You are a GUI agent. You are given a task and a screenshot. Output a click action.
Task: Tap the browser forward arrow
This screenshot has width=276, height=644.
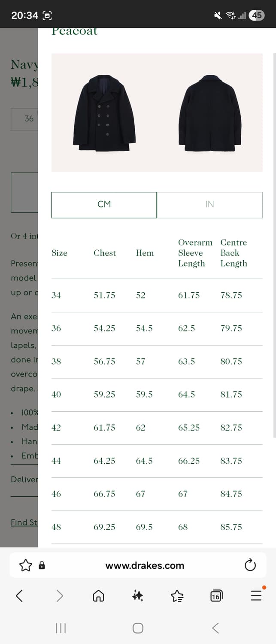pos(60,595)
